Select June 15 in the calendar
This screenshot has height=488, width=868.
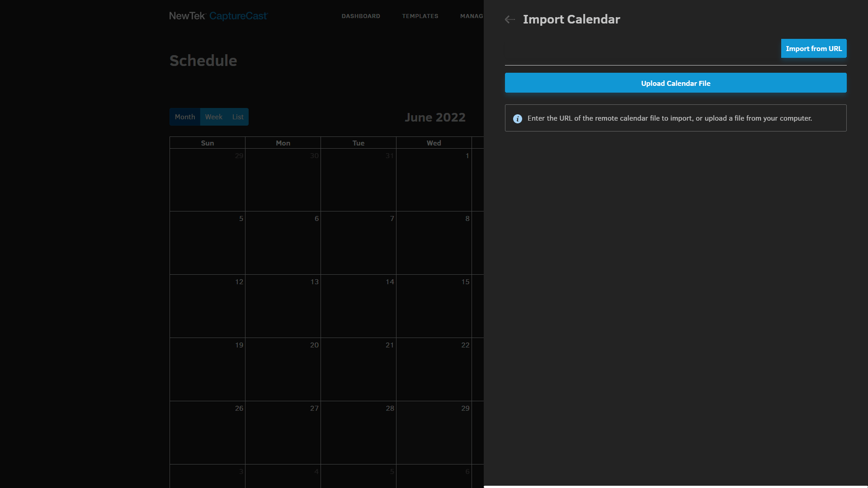click(434, 306)
